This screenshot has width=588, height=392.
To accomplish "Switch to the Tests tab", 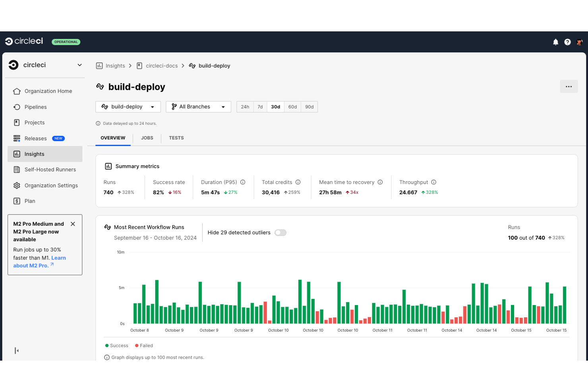I will coord(176,138).
